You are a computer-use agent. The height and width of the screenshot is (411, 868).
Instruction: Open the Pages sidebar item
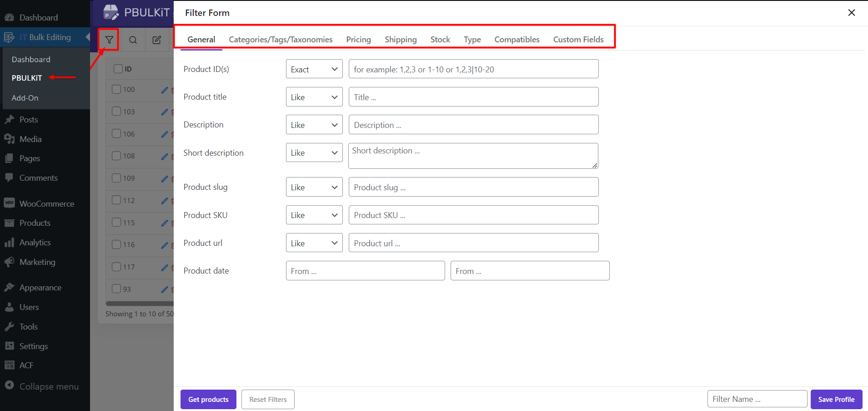pyautogui.click(x=30, y=158)
